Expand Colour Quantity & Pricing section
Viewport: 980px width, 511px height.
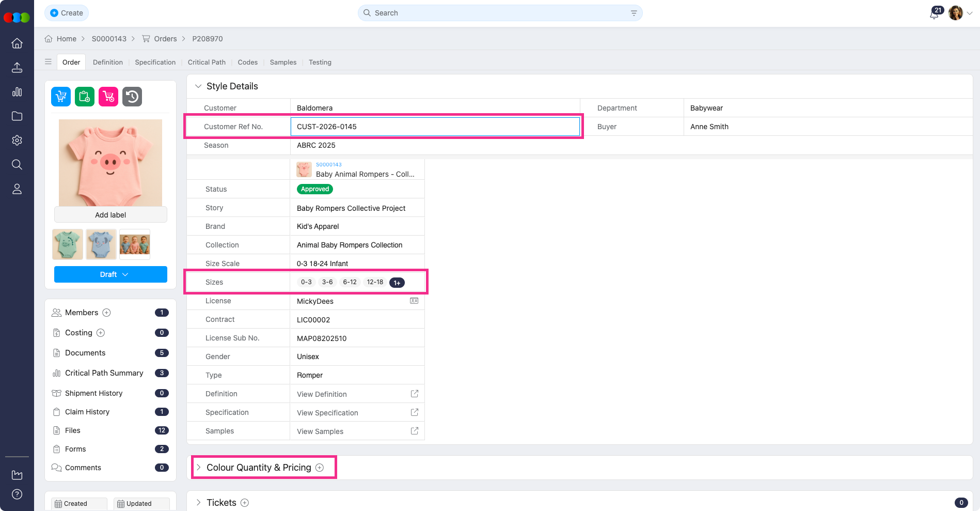click(x=198, y=468)
